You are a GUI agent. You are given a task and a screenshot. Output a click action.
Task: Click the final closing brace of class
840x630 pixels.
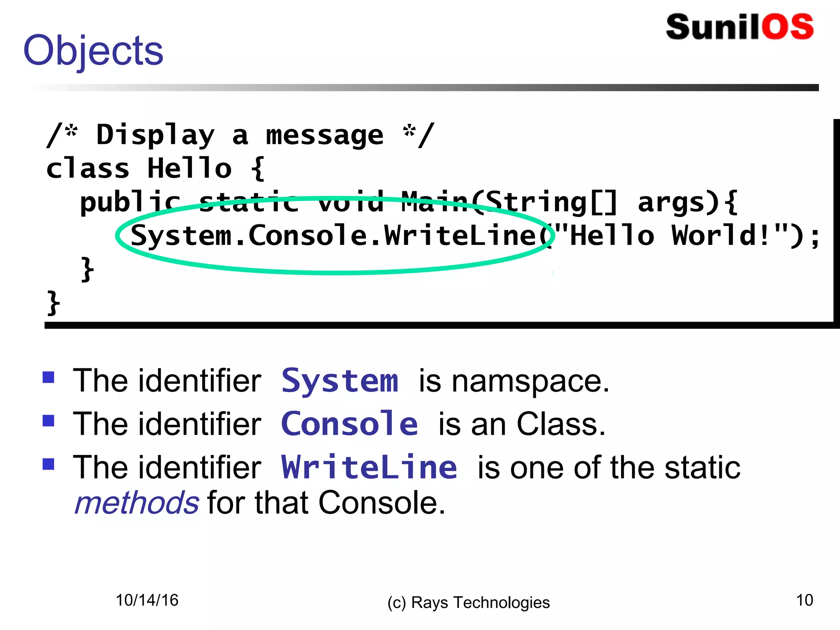coord(53,303)
